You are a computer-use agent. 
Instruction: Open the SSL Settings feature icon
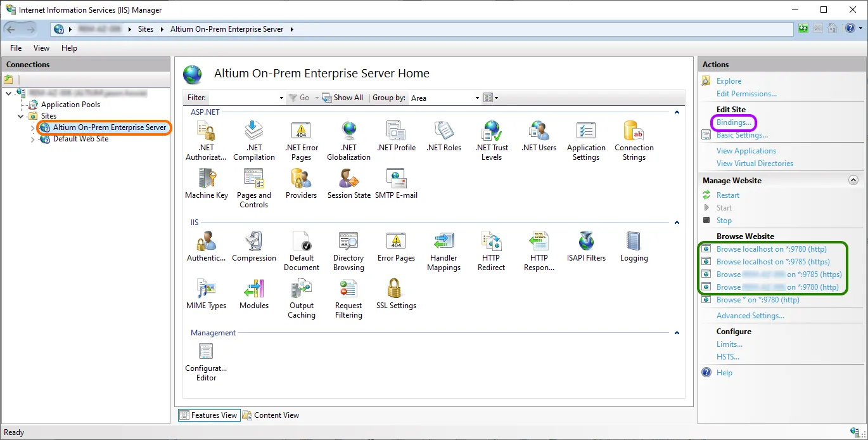[x=396, y=295]
